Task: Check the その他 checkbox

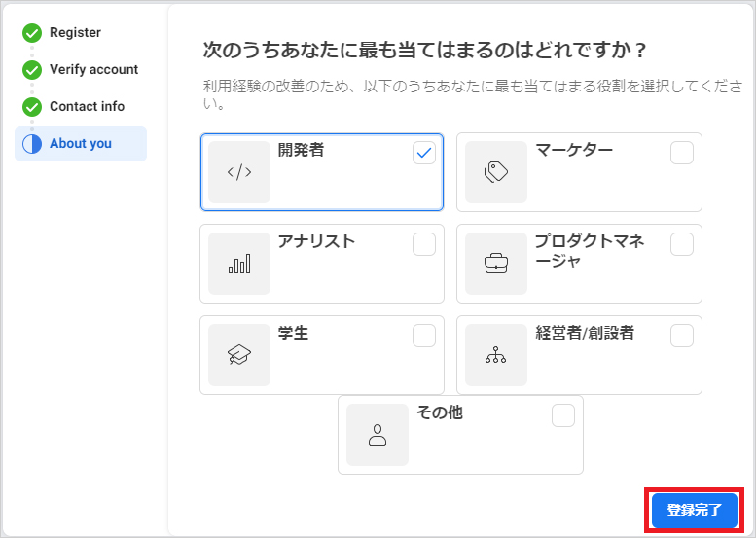Action: pyautogui.click(x=563, y=415)
